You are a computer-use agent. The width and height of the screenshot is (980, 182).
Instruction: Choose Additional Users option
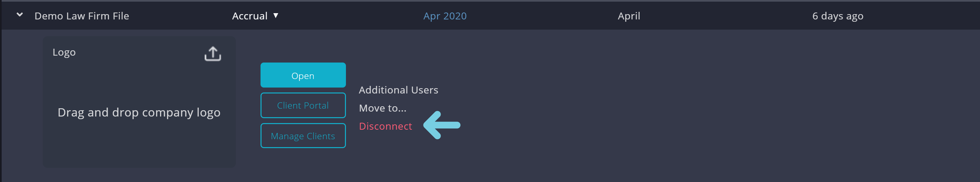(x=398, y=90)
